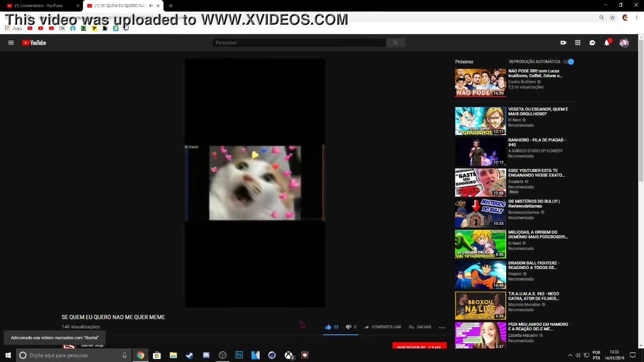Mute the tab via its speaker icon
The width and height of the screenshot is (644, 362).
click(x=150, y=6)
